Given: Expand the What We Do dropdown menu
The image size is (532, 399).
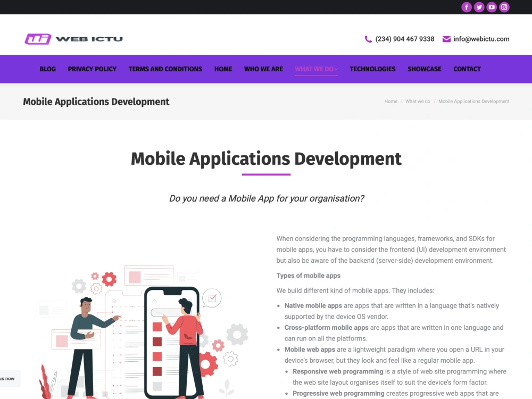Looking at the screenshot, I should [316, 69].
